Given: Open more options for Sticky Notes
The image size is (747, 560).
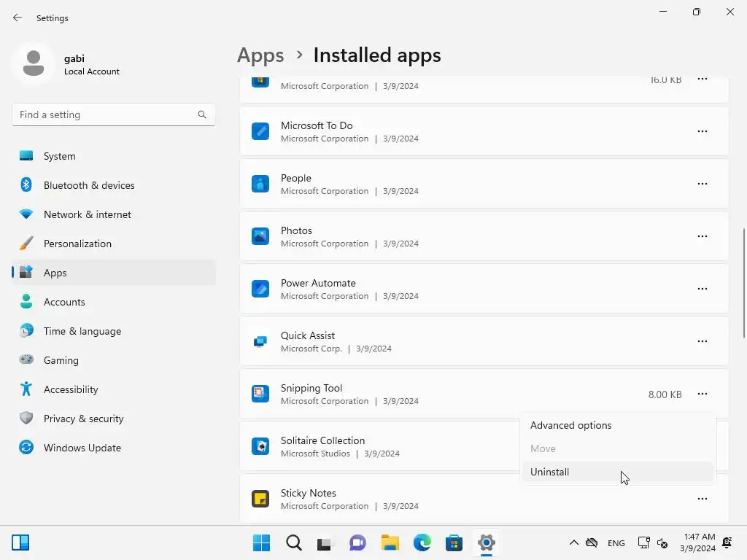Looking at the screenshot, I should tap(703, 499).
